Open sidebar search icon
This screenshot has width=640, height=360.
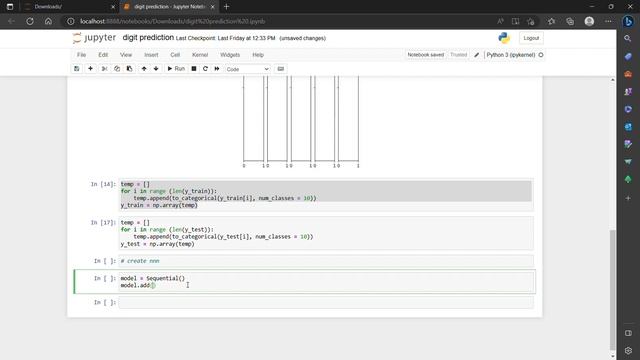(x=628, y=38)
